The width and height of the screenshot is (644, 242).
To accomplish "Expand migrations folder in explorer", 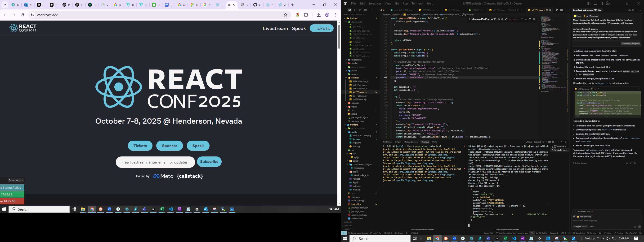I will [x=356, y=60].
